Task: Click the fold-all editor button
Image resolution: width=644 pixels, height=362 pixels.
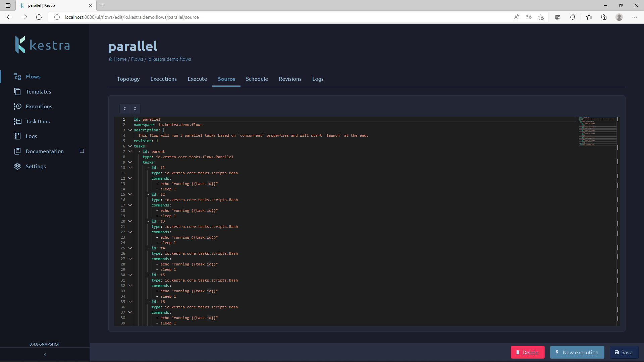Action: point(125,109)
